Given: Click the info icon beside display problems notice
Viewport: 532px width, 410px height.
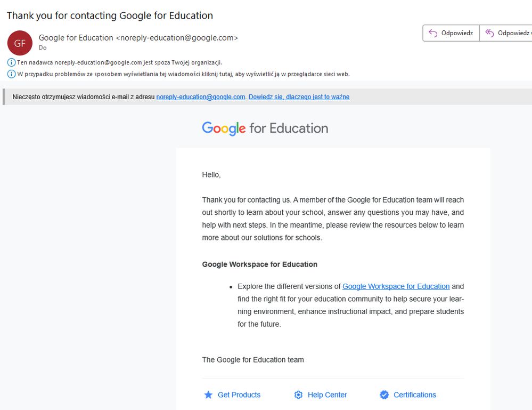Looking at the screenshot, I should click(12, 74).
